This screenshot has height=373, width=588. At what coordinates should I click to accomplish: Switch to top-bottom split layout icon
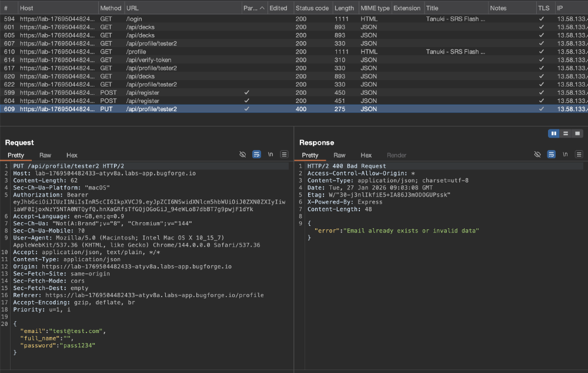coord(566,134)
